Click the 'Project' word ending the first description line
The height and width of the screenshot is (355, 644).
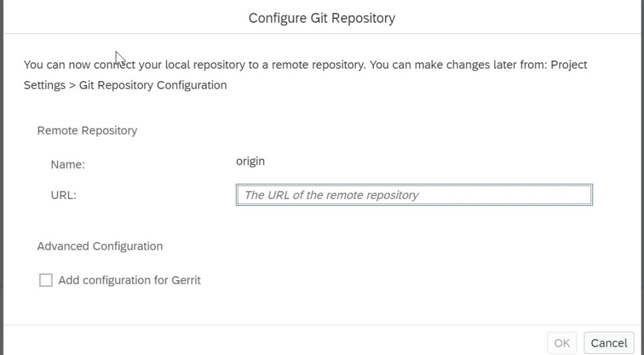(x=569, y=65)
